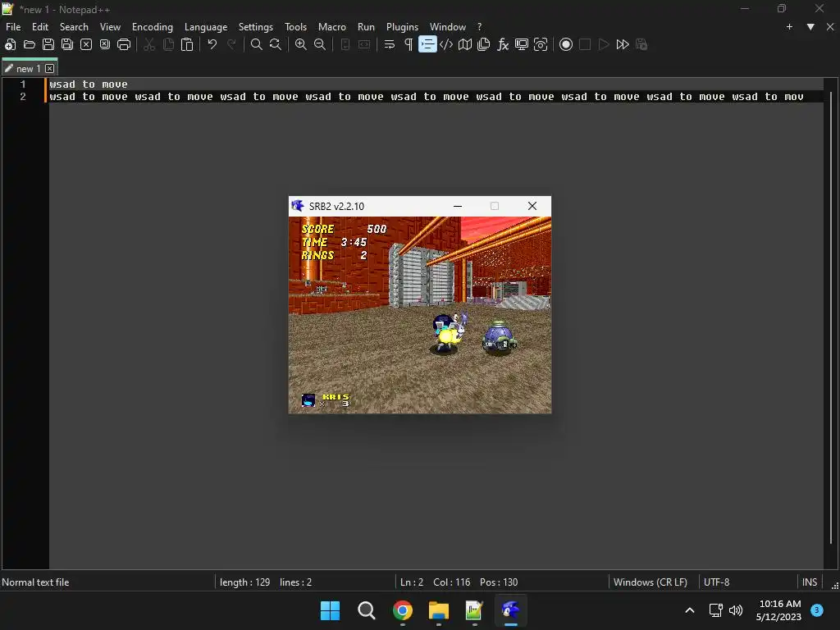Click the synchronize horizontal scrolling icon
840x630 pixels.
pyautogui.click(x=364, y=44)
